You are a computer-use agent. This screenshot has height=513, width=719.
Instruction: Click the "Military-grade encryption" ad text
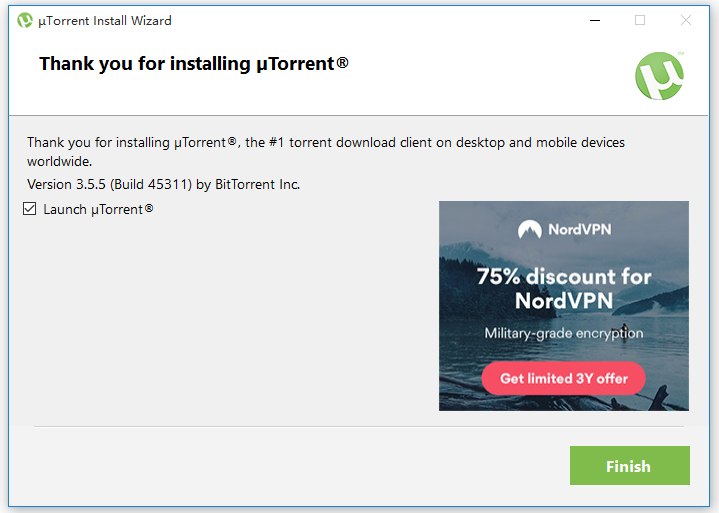[x=563, y=333]
